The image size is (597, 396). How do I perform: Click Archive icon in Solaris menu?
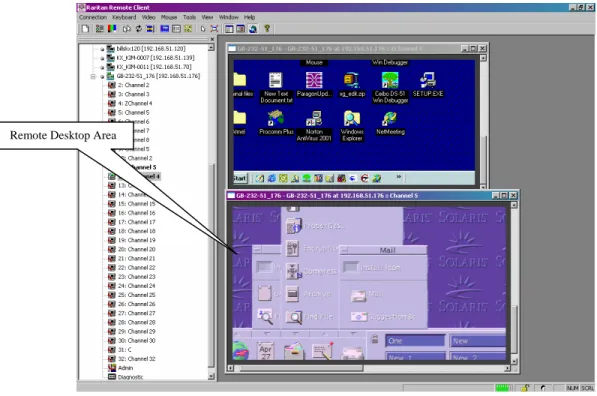292,294
